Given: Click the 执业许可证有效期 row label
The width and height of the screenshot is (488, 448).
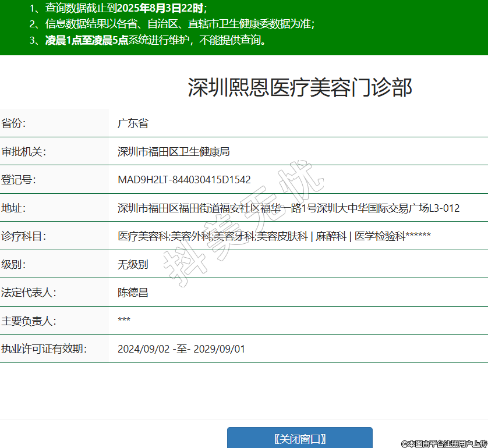Looking at the screenshot, I should 44,349.
